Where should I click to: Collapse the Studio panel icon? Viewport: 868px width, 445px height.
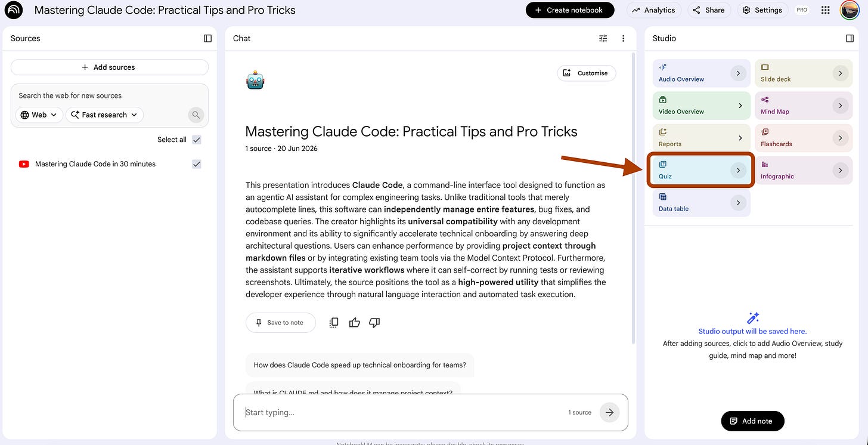(x=850, y=38)
